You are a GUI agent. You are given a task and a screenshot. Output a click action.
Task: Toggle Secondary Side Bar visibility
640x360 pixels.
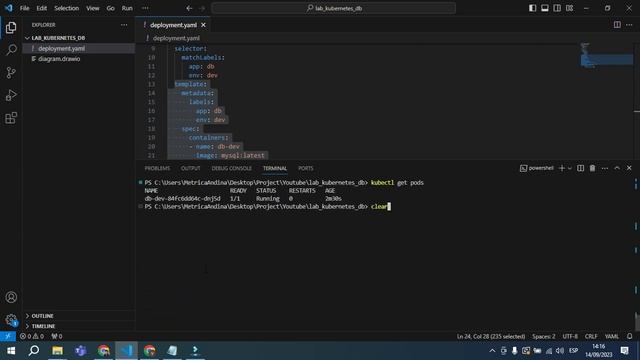click(x=557, y=8)
